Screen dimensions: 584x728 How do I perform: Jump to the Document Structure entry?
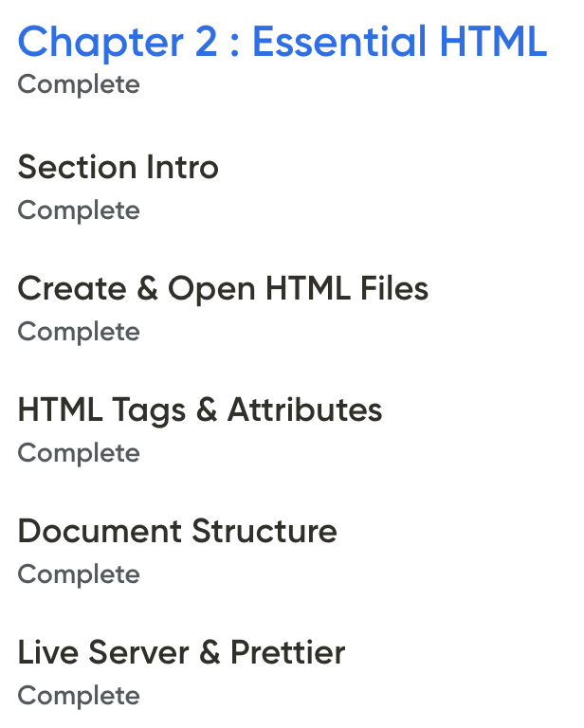tap(177, 531)
